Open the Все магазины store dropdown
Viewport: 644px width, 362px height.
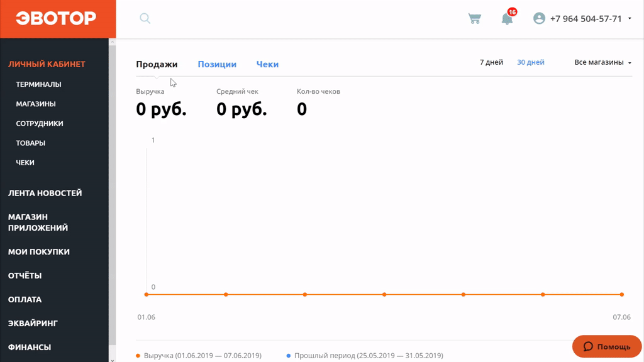point(602,62)
